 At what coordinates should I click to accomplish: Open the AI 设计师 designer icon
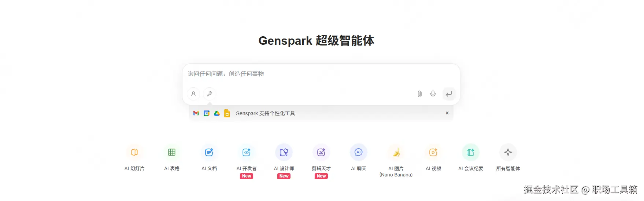click(284, 152)
